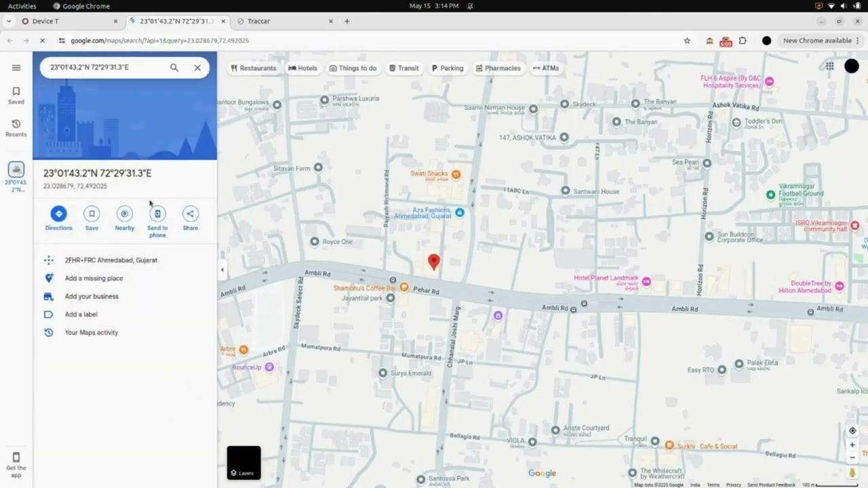
Task: Open the Layers map type switcher
Action: 243,463
